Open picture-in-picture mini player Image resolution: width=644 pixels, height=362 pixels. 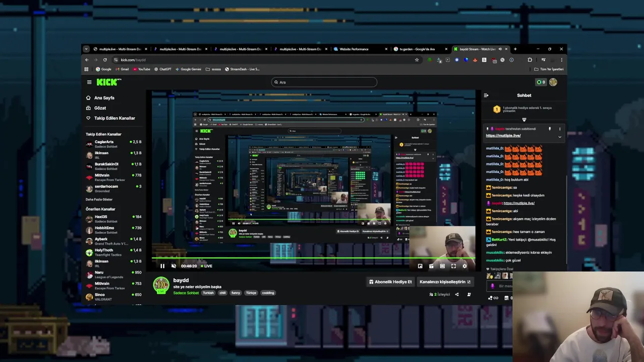pyautogui.click(x=420, y=266)
